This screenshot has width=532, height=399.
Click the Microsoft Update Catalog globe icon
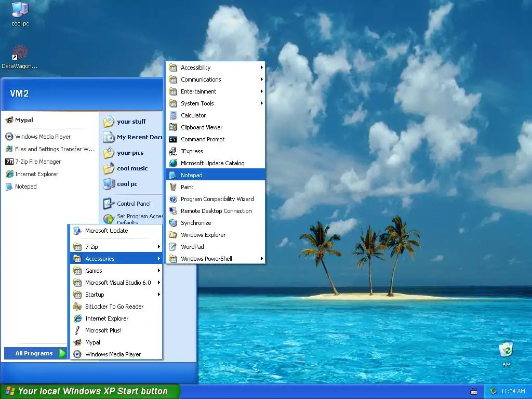click(x=173, y=163)
